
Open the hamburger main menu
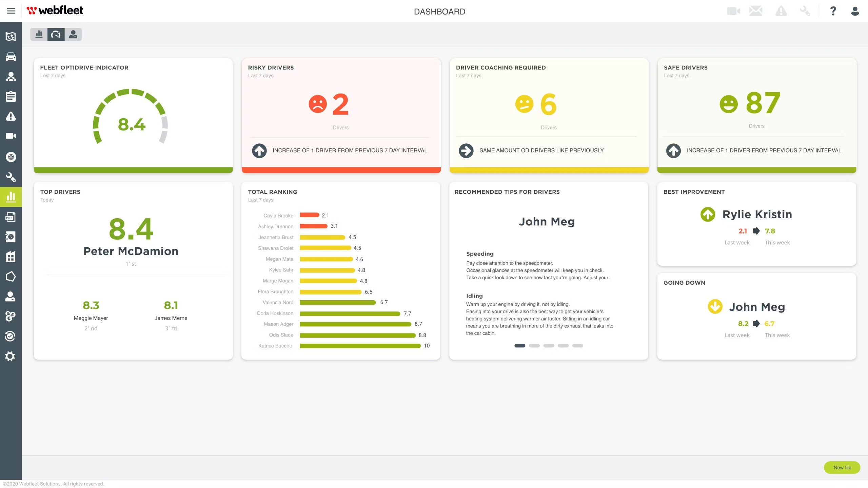(11, 11)
